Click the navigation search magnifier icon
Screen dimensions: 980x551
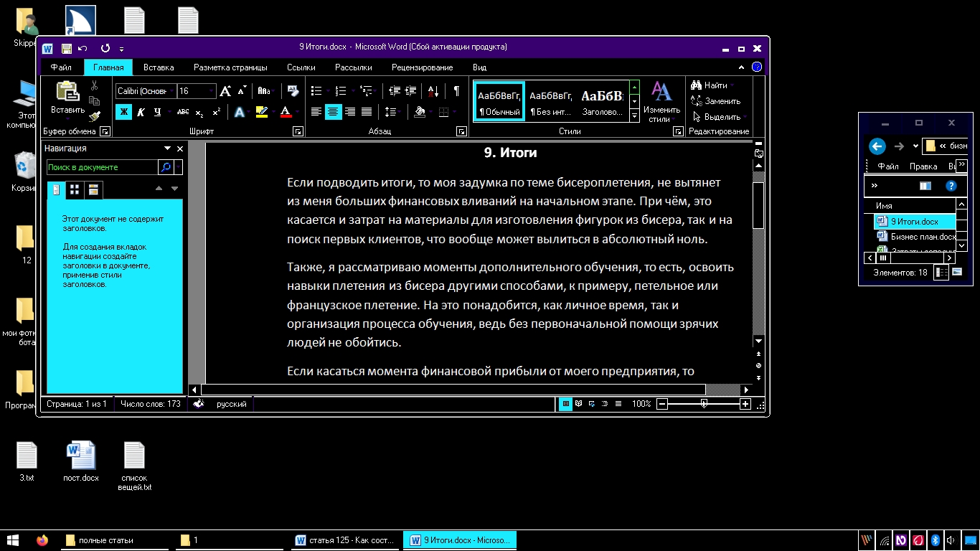[165, 167]
